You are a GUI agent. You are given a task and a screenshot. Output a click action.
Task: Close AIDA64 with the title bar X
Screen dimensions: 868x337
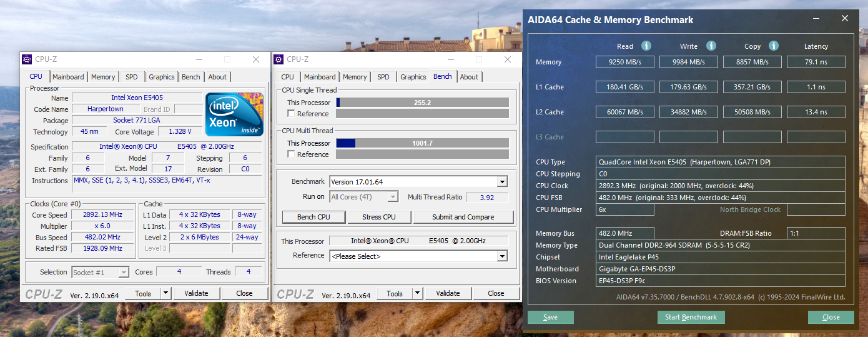point(845,19)
